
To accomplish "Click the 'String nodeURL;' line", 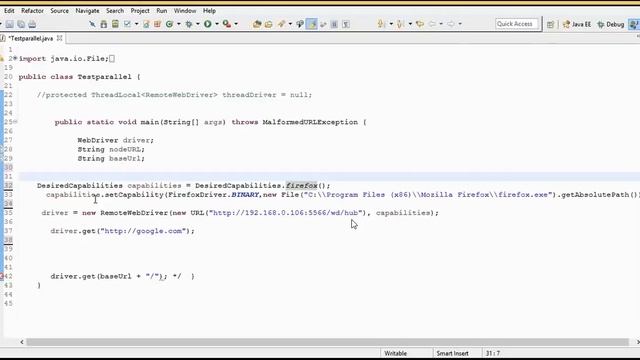I will pyautogui.click(x=111, y=149).
